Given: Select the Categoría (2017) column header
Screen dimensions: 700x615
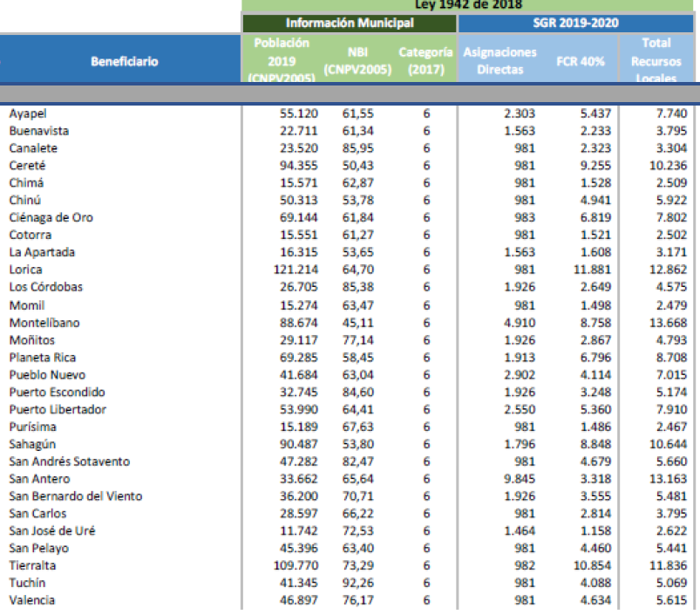Looking at the screenshot, I should (x=425, y=61).
